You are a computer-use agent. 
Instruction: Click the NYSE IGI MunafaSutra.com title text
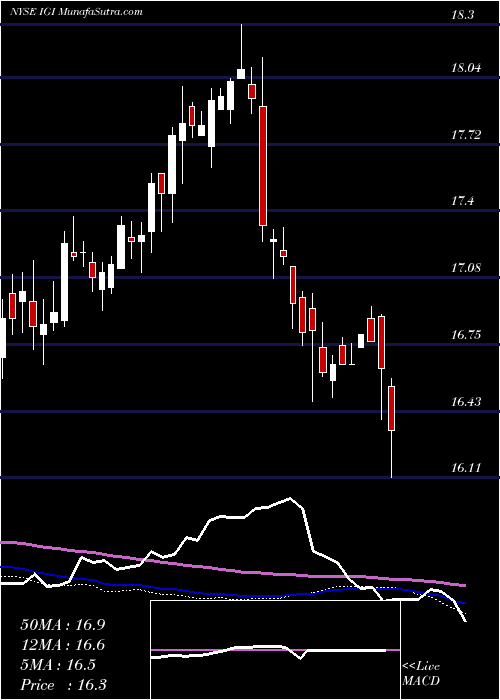[x=76, y=11]
